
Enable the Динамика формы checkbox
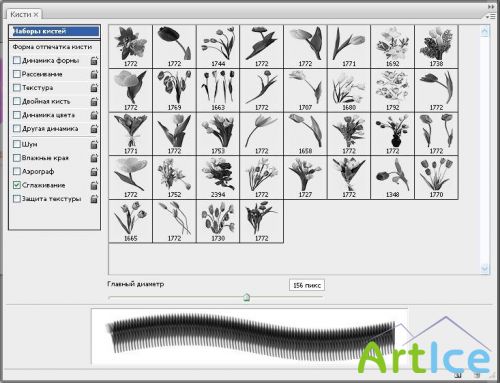tap(17, 60)
